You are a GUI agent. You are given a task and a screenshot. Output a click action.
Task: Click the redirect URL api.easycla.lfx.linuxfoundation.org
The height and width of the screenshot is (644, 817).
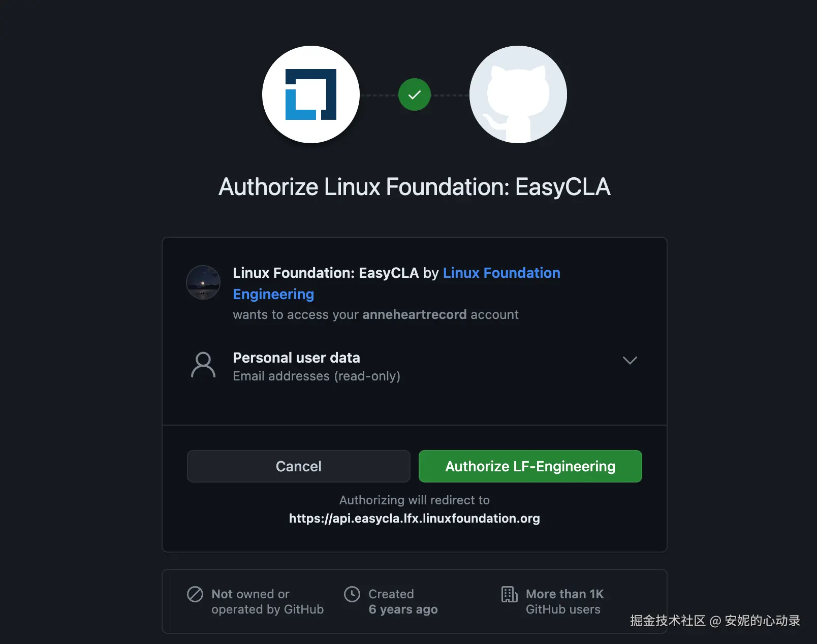pyautogui.click(x=415, y=518)
